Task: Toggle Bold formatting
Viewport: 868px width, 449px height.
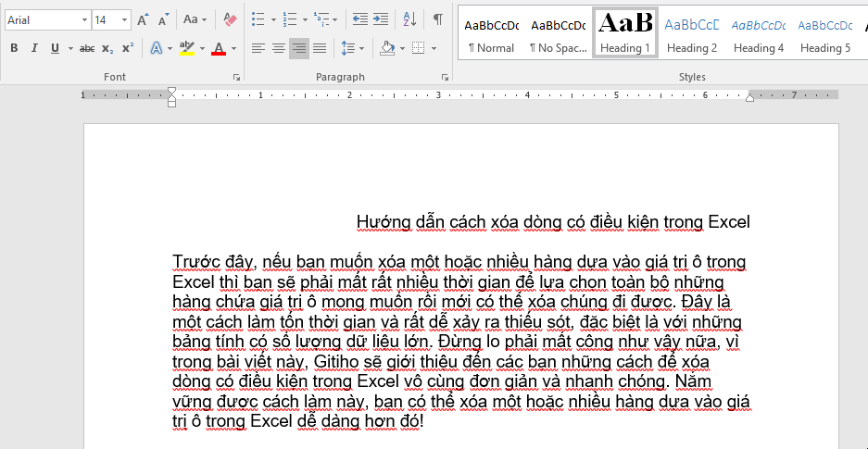Action: [x=14, y=49]
